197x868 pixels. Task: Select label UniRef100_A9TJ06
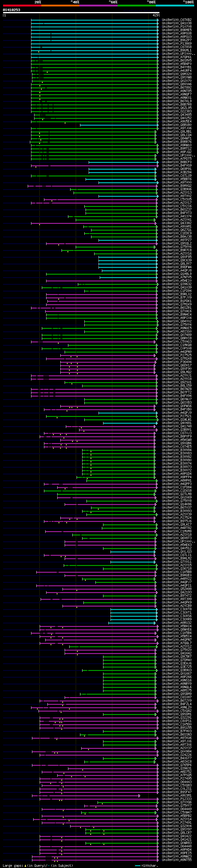177,128
